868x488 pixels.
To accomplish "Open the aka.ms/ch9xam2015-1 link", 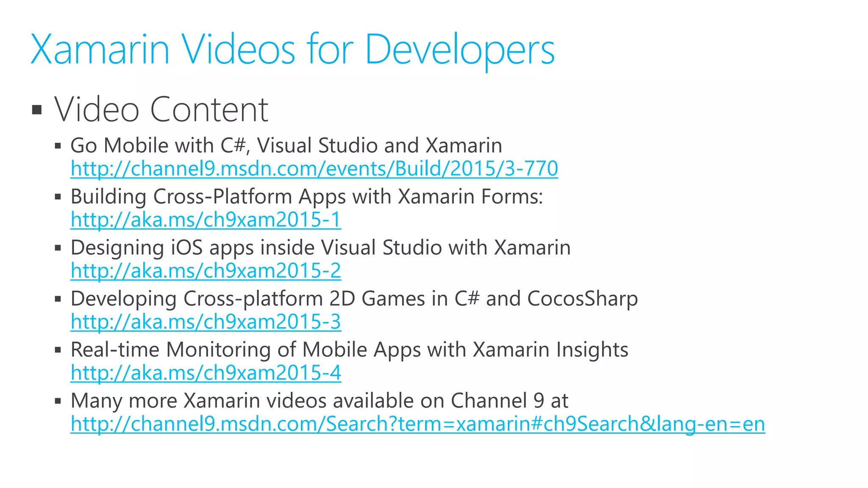I will pyautogui.click(x=206, y=219).
